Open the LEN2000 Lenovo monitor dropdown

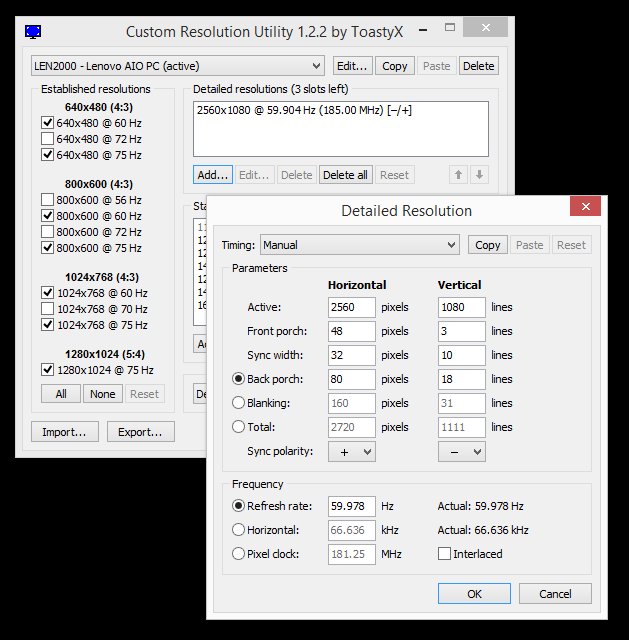point(178,66)
